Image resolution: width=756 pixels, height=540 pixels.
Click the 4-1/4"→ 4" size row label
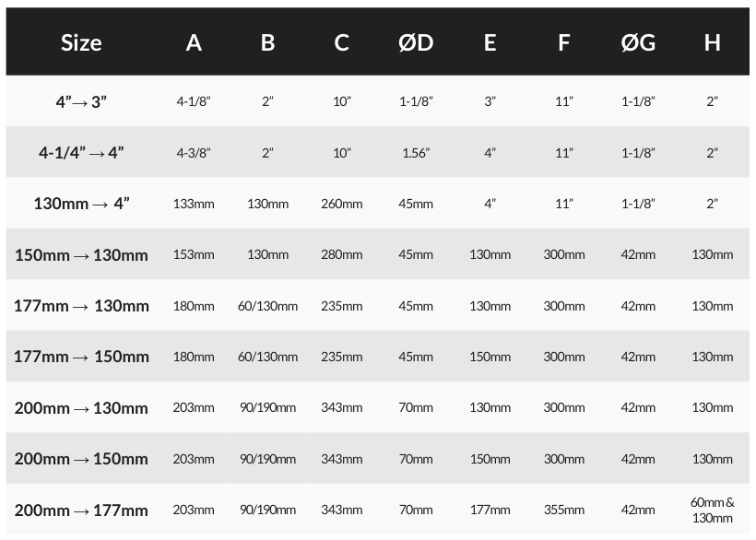point(81,152)
